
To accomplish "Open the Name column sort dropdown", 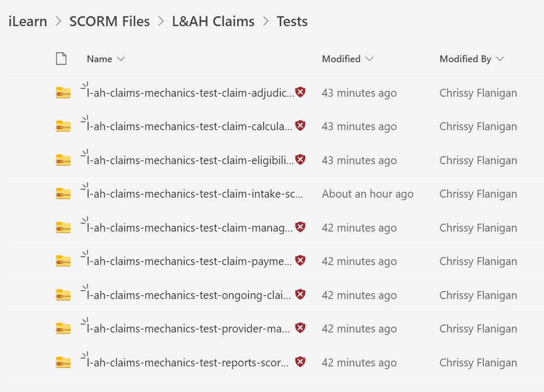I will tap(121, 59).
